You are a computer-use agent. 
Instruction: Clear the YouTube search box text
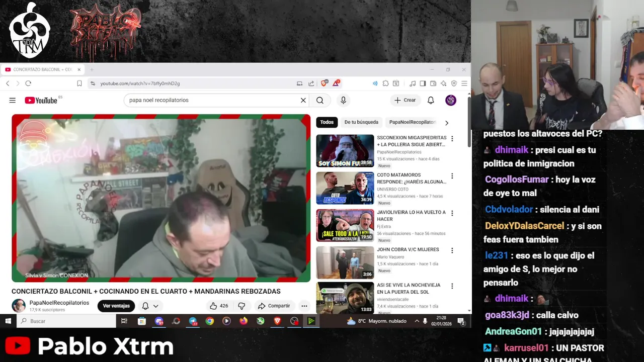pos(303,100)
